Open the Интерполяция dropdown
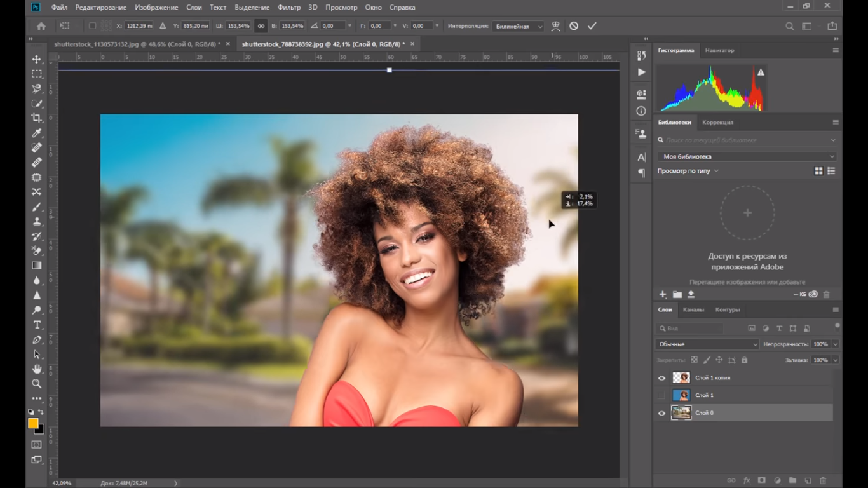The width and height of the screenshot is (868, 488). (x=519, y=27)
